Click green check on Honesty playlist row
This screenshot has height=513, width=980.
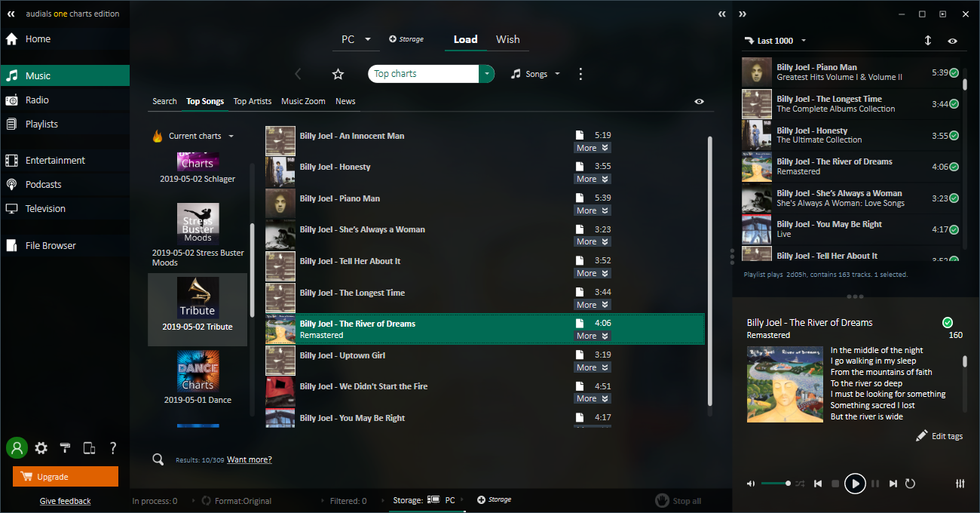tap(954, 136)
